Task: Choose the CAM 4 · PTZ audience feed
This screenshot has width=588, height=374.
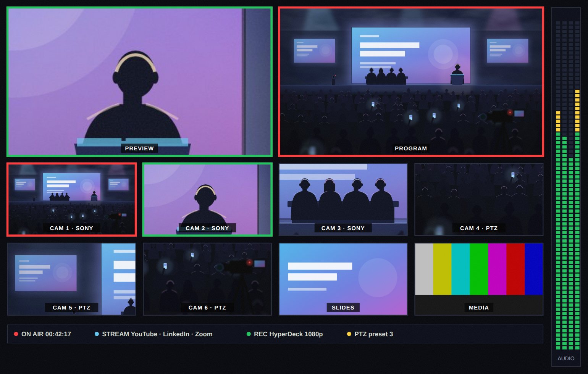Action: point(479,200)
